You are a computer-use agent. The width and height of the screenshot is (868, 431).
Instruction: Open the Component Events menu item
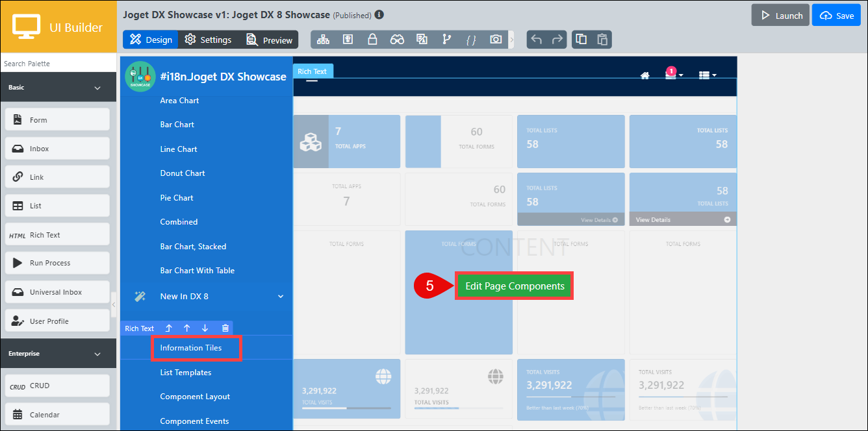(x=194, y=421)
